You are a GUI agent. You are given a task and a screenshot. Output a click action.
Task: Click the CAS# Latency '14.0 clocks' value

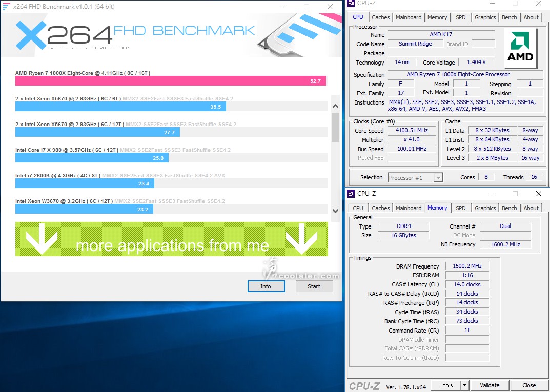coord(467,284)
